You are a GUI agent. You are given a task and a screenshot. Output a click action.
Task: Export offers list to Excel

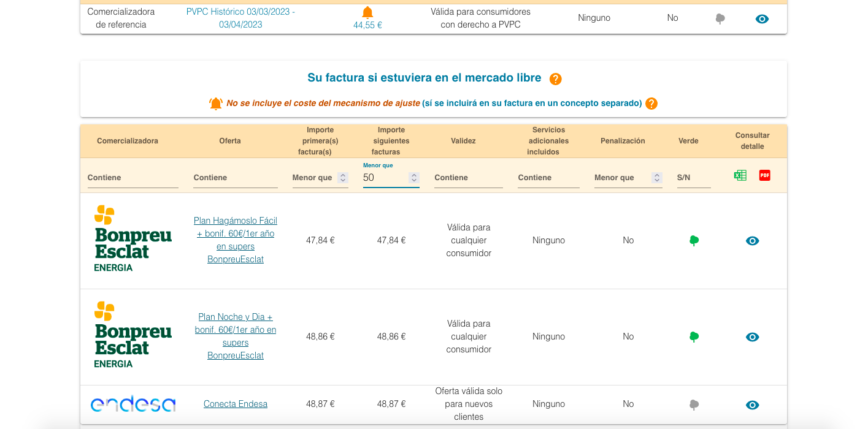pyautogui.click(x=740, y=175)
